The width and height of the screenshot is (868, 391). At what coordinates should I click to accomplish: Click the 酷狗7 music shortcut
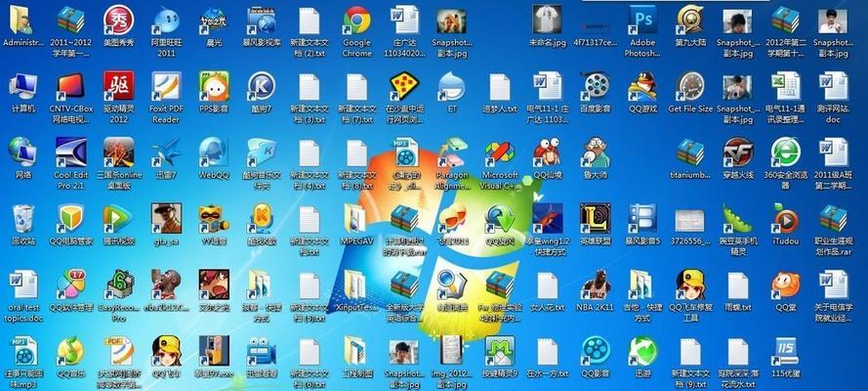(x=262, y=86)
